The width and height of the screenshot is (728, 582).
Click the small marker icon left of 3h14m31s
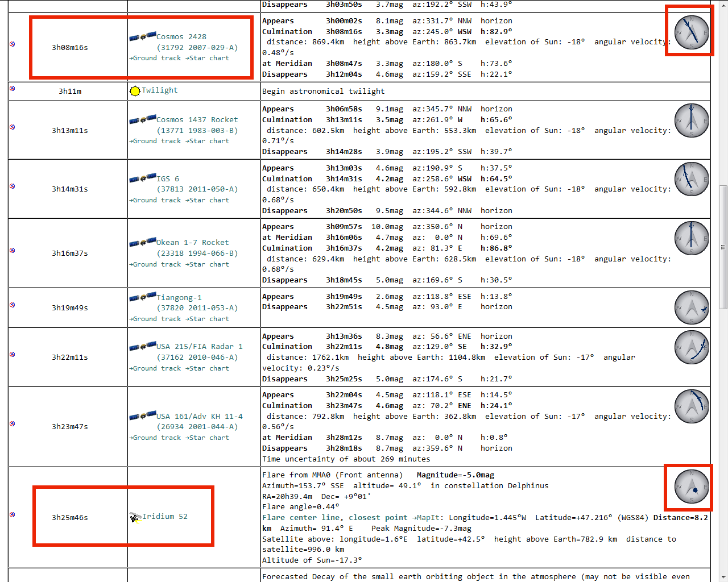[x=13, y=186]
